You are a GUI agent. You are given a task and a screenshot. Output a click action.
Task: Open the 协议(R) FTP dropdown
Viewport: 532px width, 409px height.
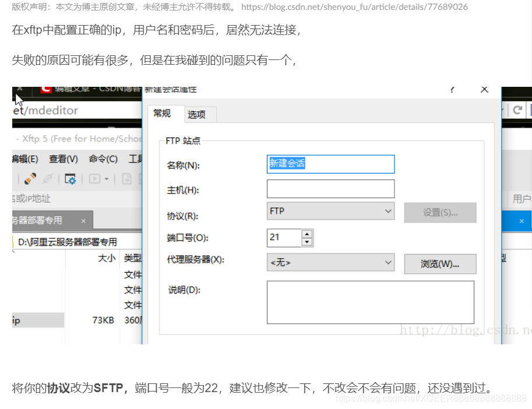click(331, 211)
